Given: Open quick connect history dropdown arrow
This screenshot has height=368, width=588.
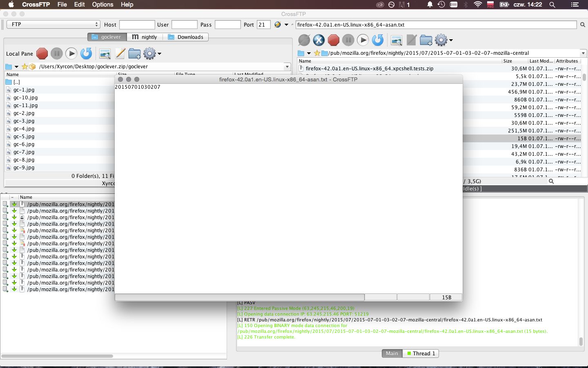Looking at the screenshot, I should point(286,25).
